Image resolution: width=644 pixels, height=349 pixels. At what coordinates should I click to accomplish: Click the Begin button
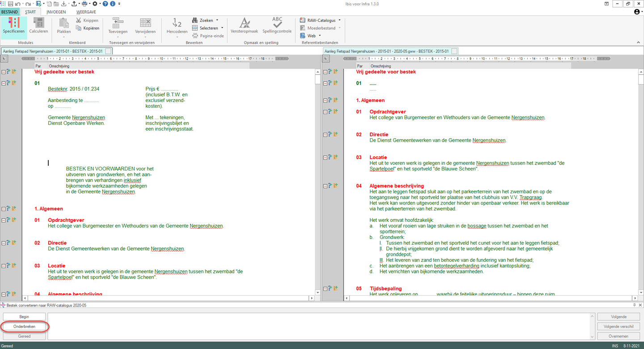24,317
